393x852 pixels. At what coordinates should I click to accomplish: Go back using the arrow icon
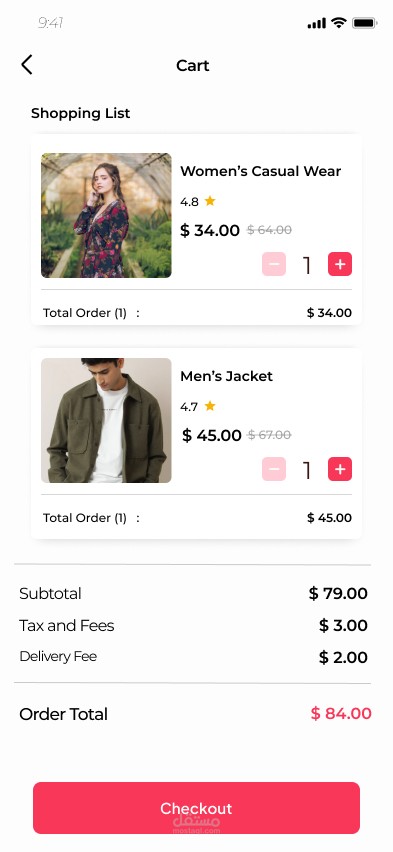click(x=27, y=65)
